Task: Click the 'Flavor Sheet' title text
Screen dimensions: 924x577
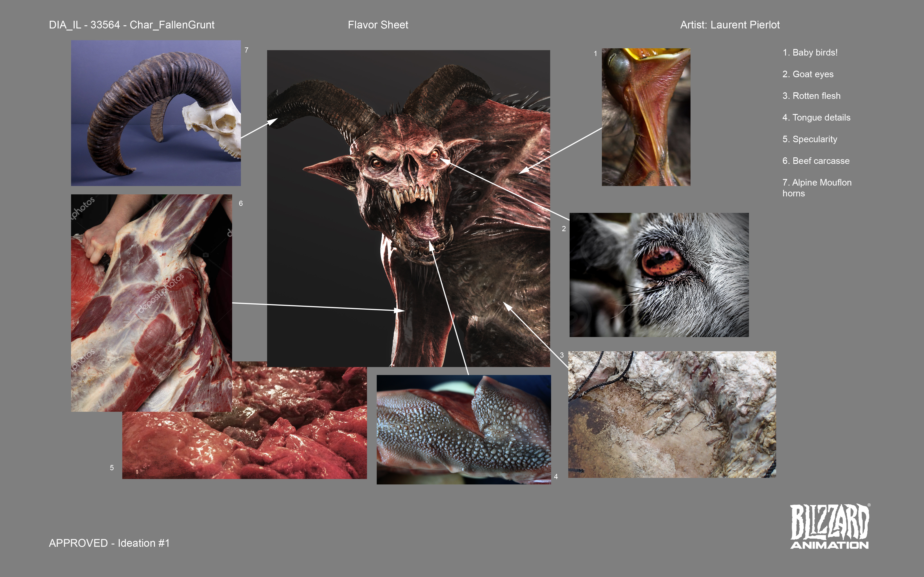Action: click(x=378, y=25)
